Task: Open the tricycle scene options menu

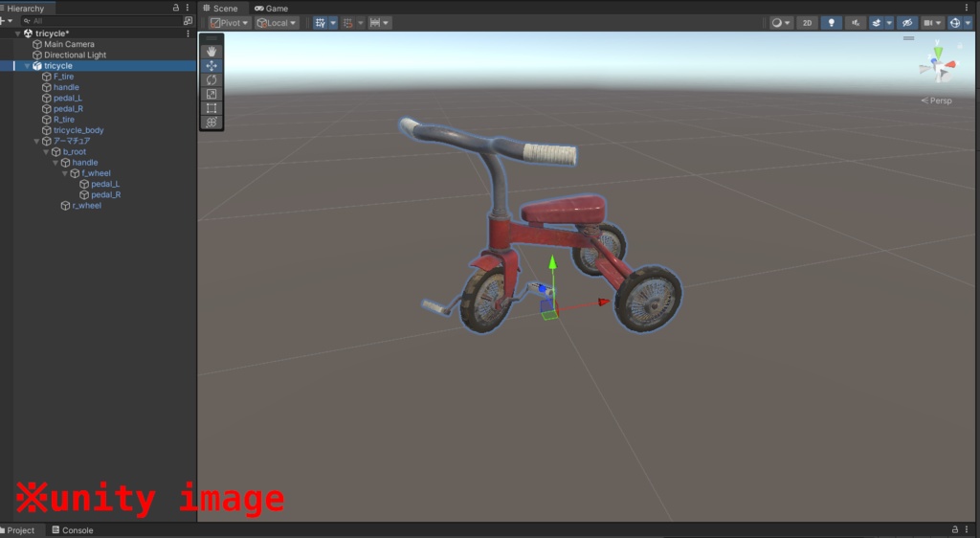Action: click(188, 34)
